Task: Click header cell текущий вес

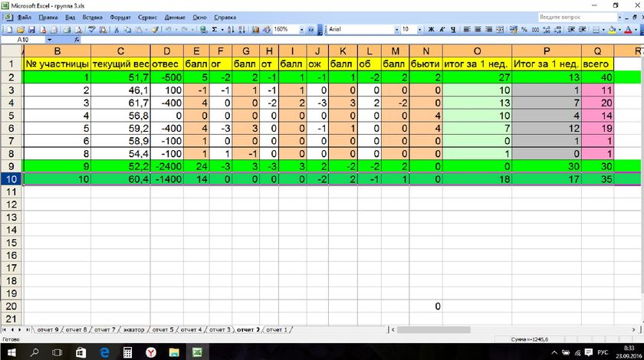Action: (120, 64)
